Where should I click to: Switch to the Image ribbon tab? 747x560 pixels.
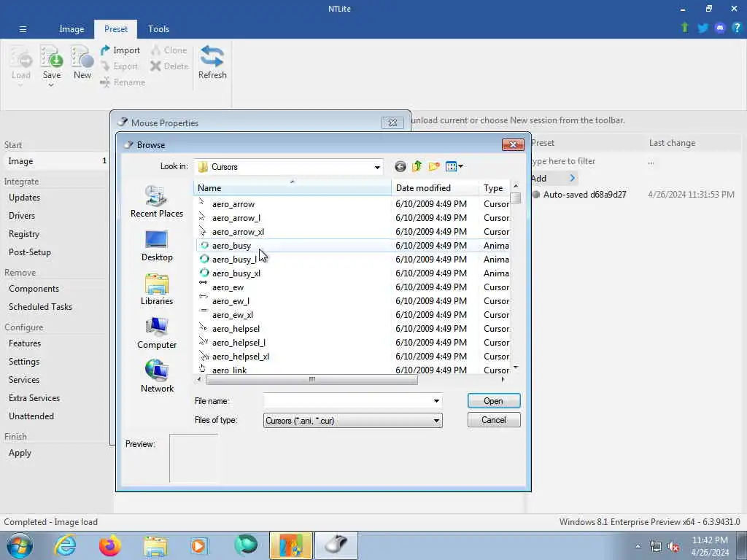click(71, 29)
